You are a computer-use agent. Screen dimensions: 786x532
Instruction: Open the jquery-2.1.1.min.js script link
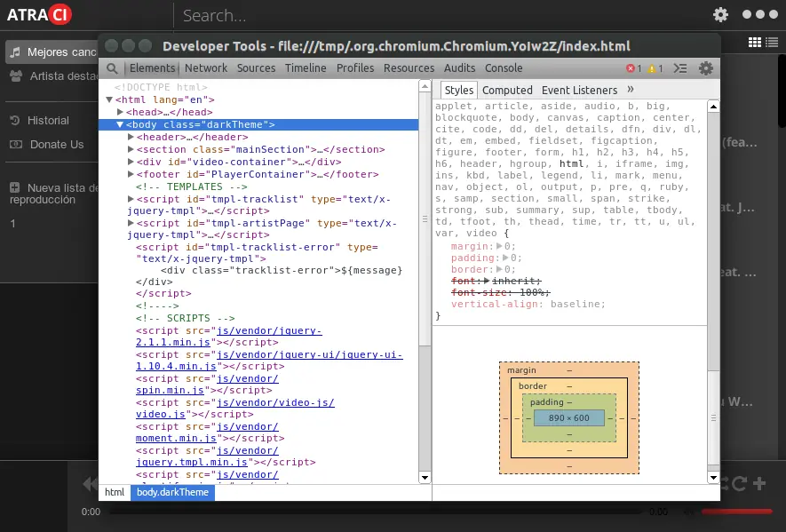[228, 337]
